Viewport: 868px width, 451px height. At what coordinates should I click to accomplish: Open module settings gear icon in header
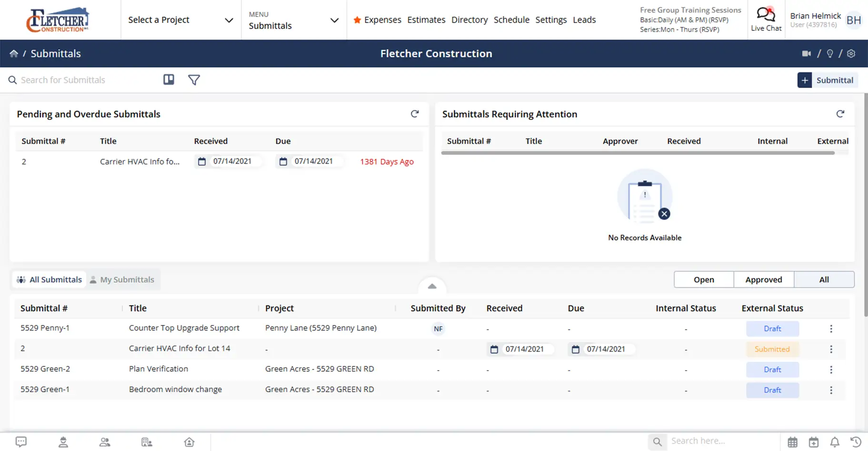tap(851, 54)
